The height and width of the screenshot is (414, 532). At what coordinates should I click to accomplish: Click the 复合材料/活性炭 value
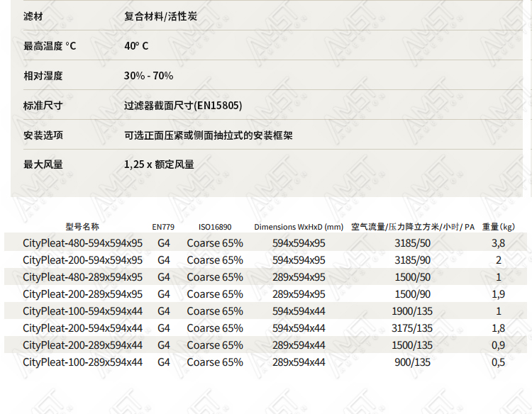[160, 16]
